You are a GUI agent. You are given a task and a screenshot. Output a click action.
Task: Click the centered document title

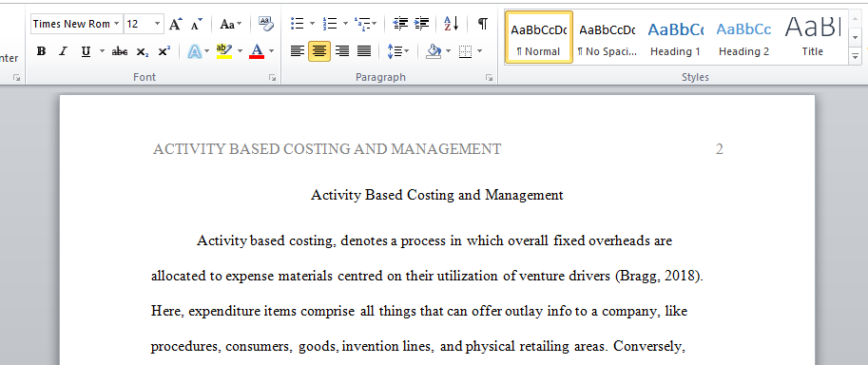point(436,195)
